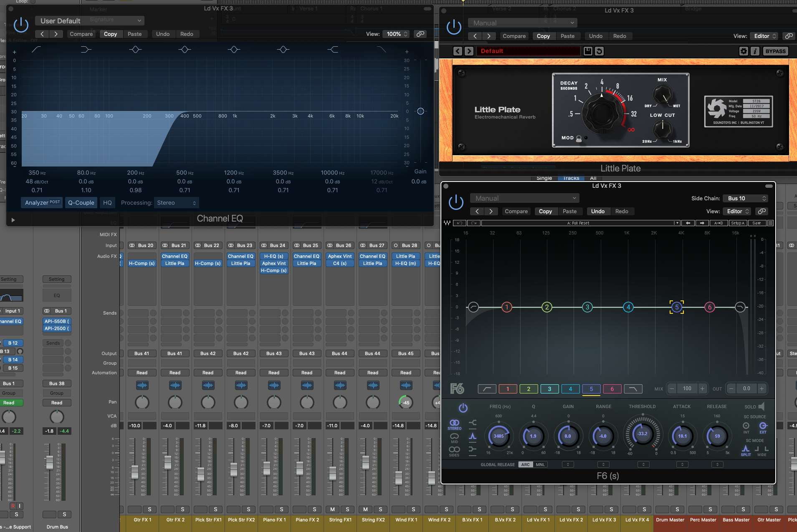The height and width of the screenshot is (532, 797).
Task: Select STEREO mode icon in F6
Action: pos(454,425)
